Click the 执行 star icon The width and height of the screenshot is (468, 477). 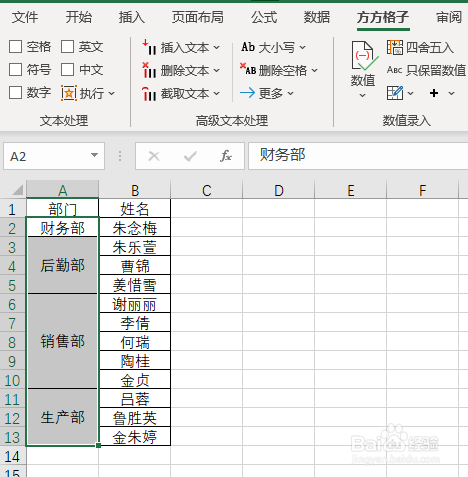(69, 93)
